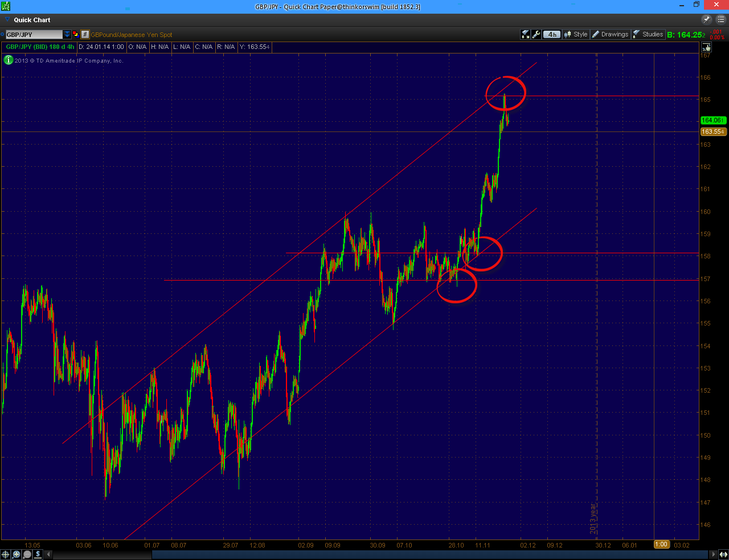This screenshot has width=729, height=560.
Task: Expand the symbol selector dropdown arrow
Action: (x=67, y=35)
